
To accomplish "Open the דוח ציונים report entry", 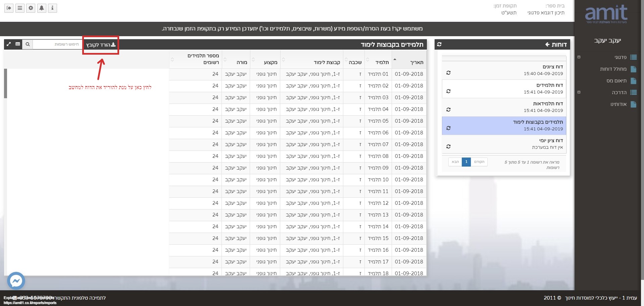I will click(x=504, y=70).
